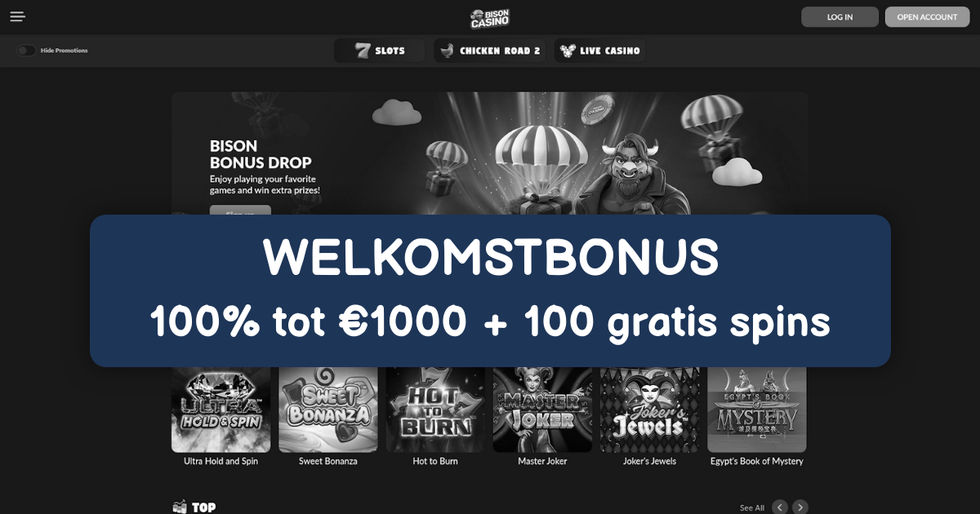Viewport: 980px width, 514px height.
Task: Click the Live Casino chips icon
Action: tap(567, 51)
